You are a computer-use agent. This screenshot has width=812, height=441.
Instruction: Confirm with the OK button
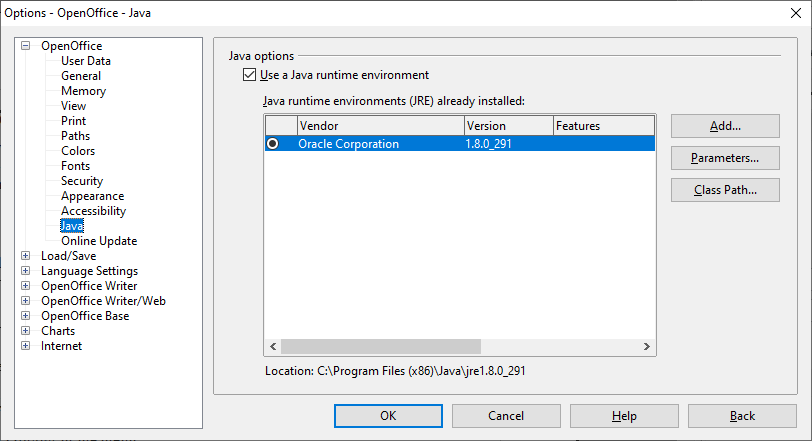388,416
